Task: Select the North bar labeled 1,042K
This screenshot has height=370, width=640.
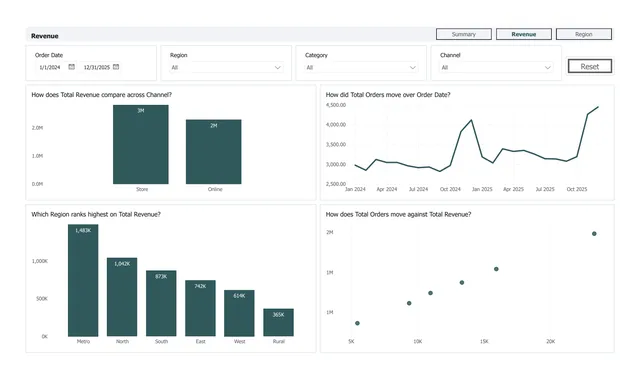Action: coord(122,297)
